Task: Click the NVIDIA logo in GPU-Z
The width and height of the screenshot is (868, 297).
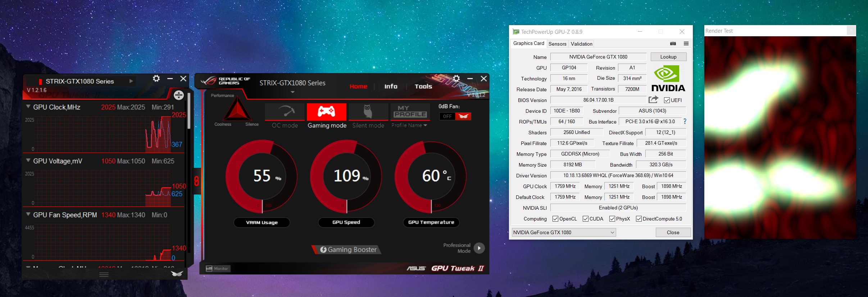Action: pos(668,78)
